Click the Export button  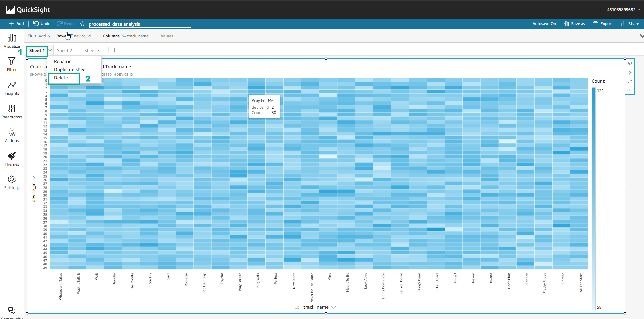point(603,24)
